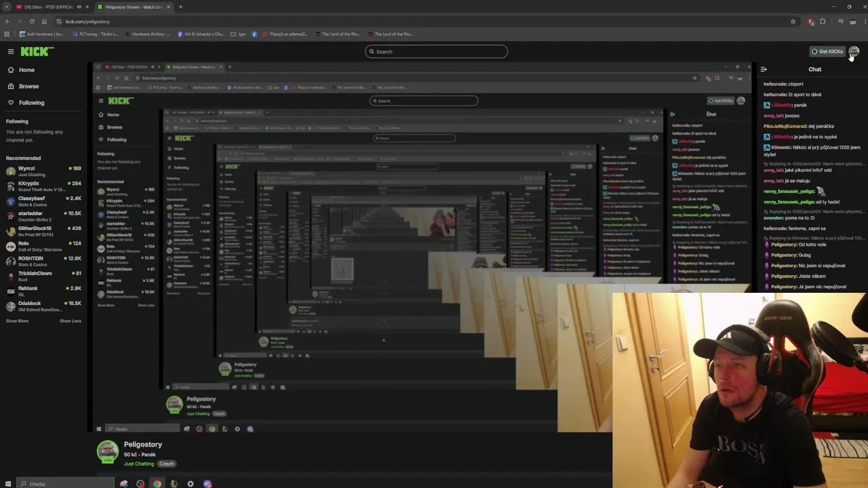Click the Windows Hledat search box
The image size is (868, 488).
[64, 483]
